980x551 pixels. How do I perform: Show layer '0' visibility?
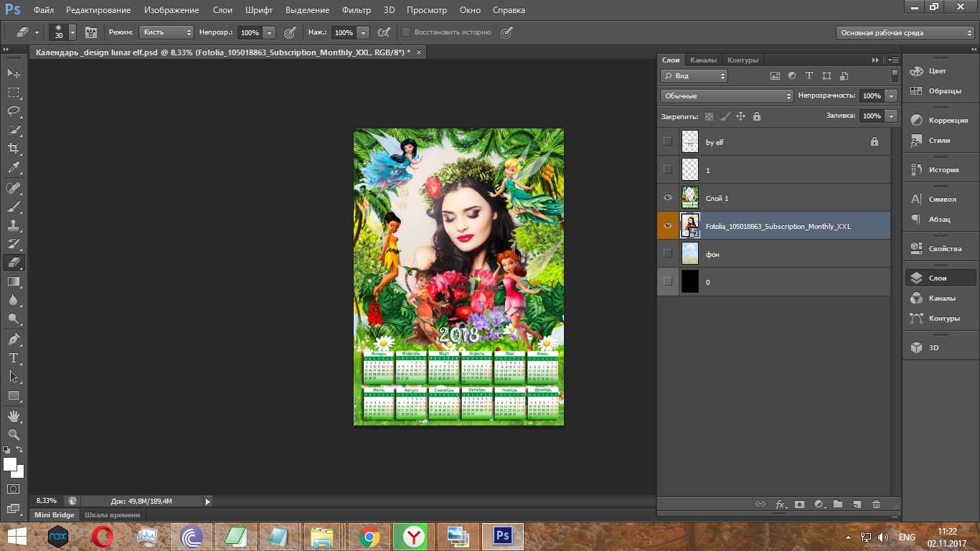coord(668,282)
